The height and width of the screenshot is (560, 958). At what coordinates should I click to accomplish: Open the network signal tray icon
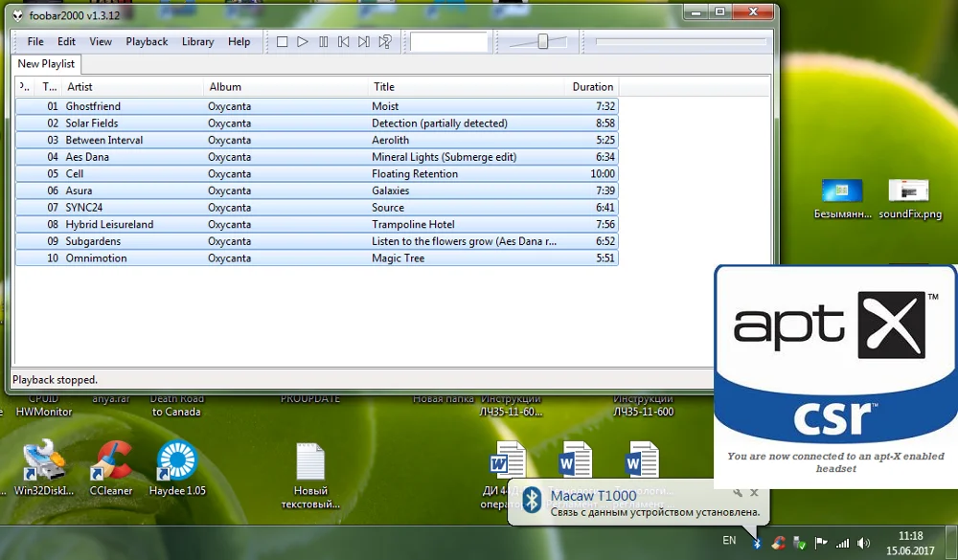[842, 543]
